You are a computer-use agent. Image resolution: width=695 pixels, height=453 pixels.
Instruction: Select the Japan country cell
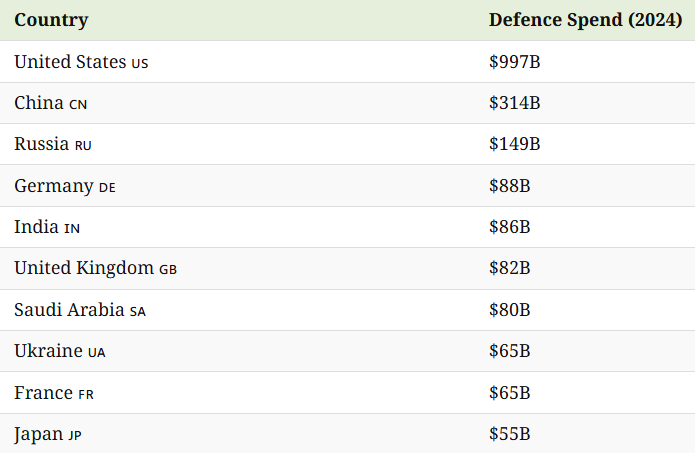coord(48,434)
